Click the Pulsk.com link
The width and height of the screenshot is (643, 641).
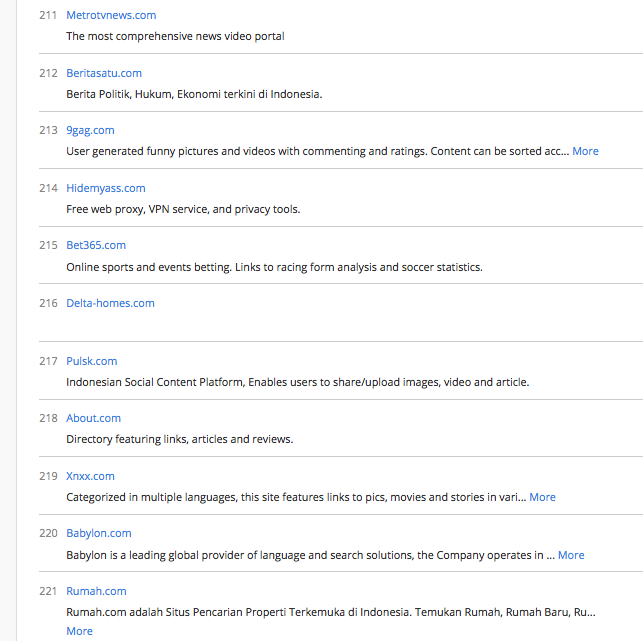(x=92, y=361)
